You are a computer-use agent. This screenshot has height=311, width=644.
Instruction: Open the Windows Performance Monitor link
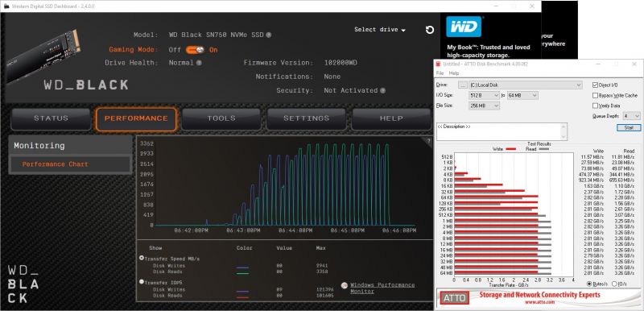(x=382, y=288)
